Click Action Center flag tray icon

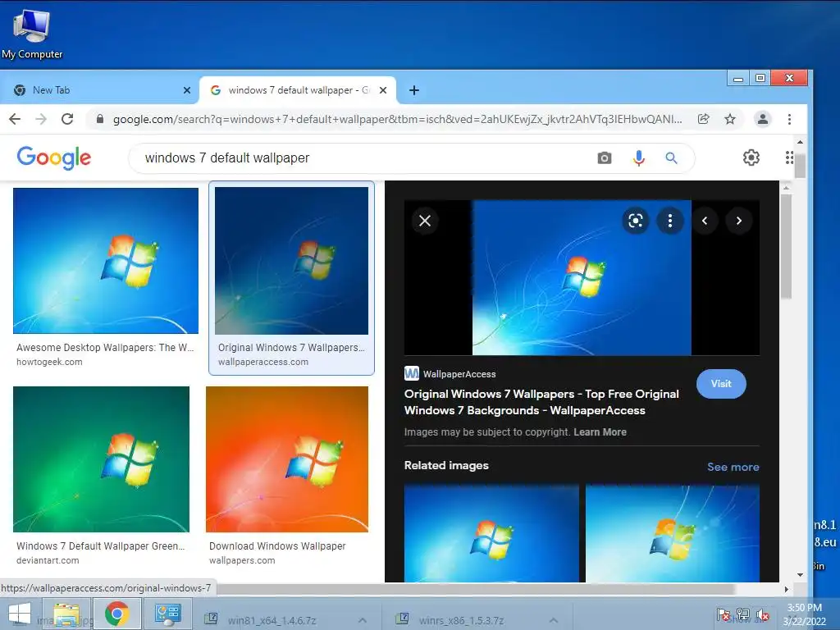(723, 614)
